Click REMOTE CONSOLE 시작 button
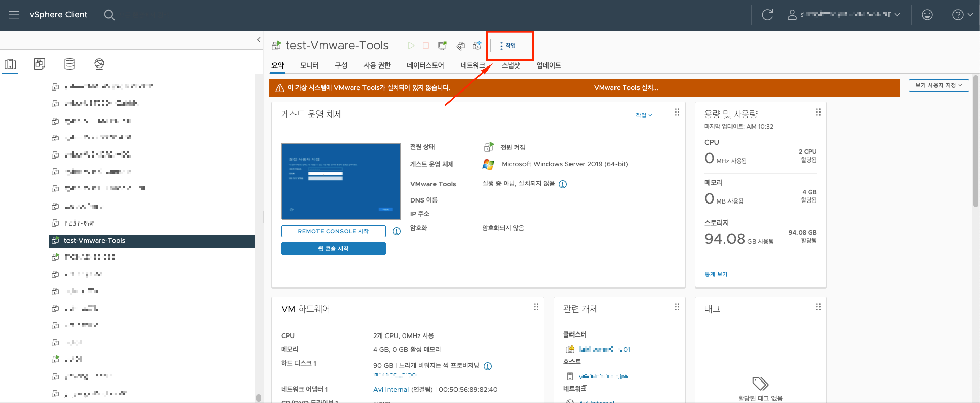This screenshot has width=980, height=403. point(333,231)
